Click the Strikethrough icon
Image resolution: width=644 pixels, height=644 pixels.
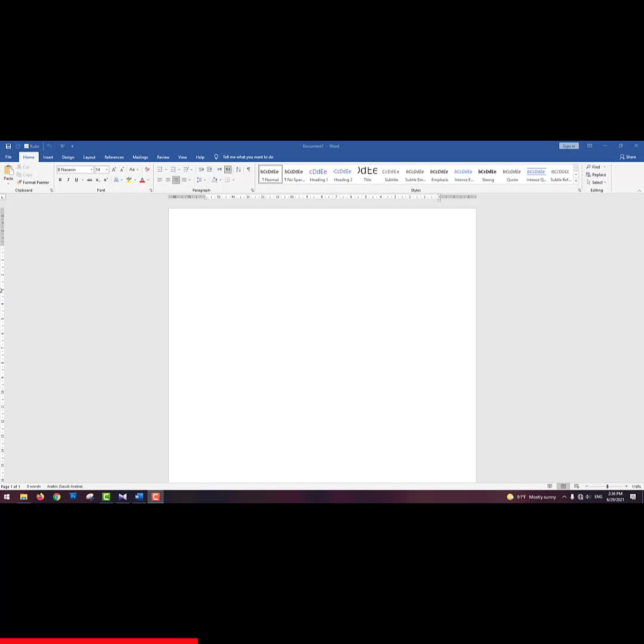click(x=89, y=180)
